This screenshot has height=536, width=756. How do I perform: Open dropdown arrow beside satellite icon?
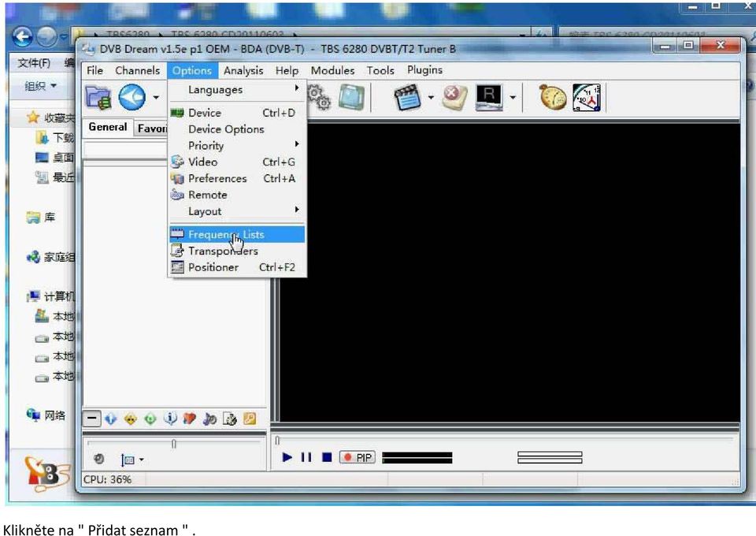156,98
